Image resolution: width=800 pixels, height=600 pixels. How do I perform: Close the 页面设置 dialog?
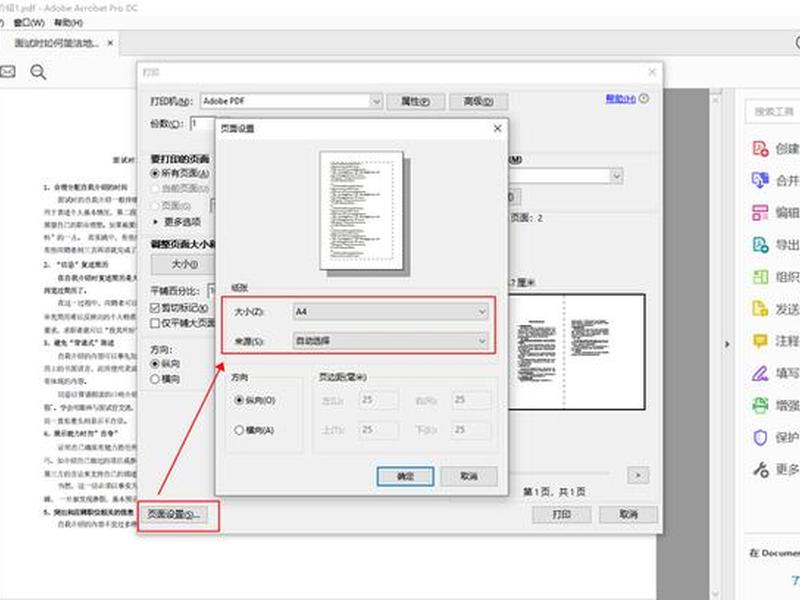tap(497, 129)
